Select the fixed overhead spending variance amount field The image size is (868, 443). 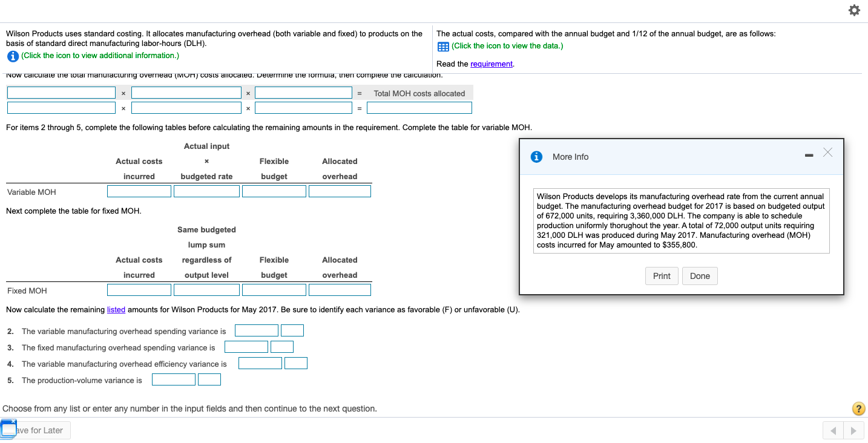pos(246,347)
